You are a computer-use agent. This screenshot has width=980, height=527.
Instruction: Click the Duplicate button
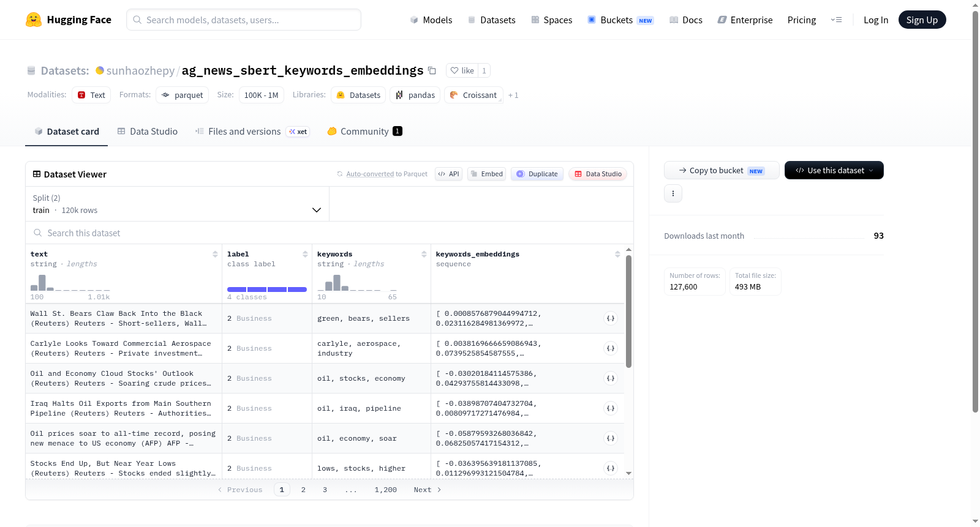pos(537,174)
